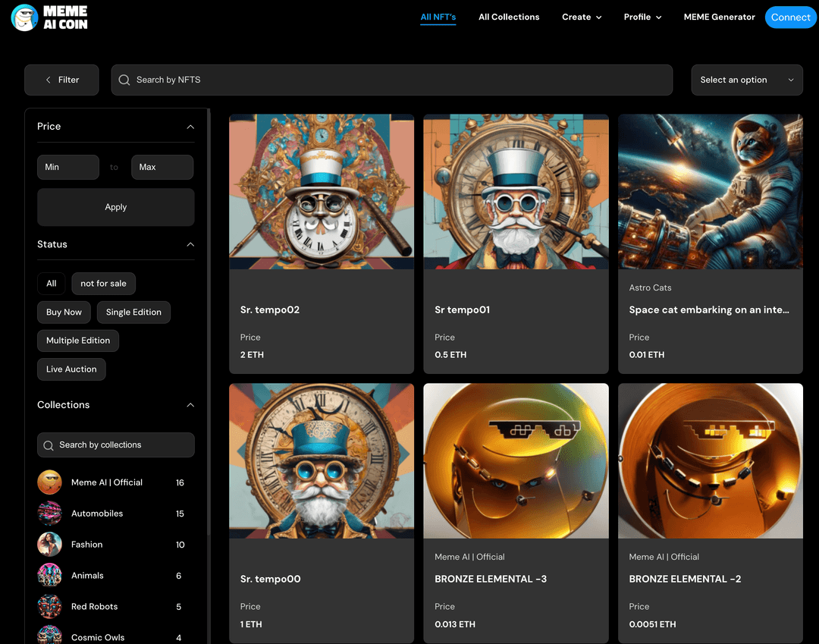Select the Red Robots collection avatar
The image size is (819, 644).
(x=49, y=607)
